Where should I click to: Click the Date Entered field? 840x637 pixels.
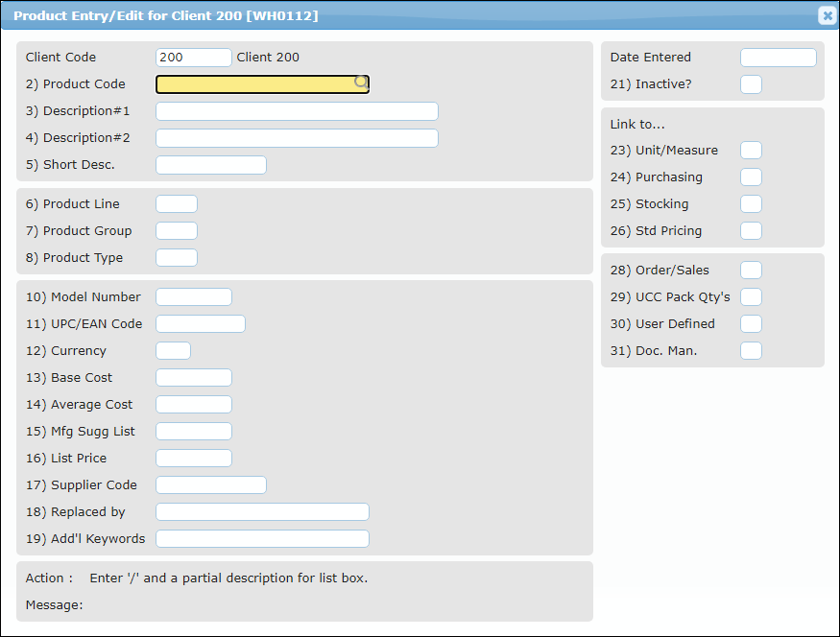click(x=778, y=58)
